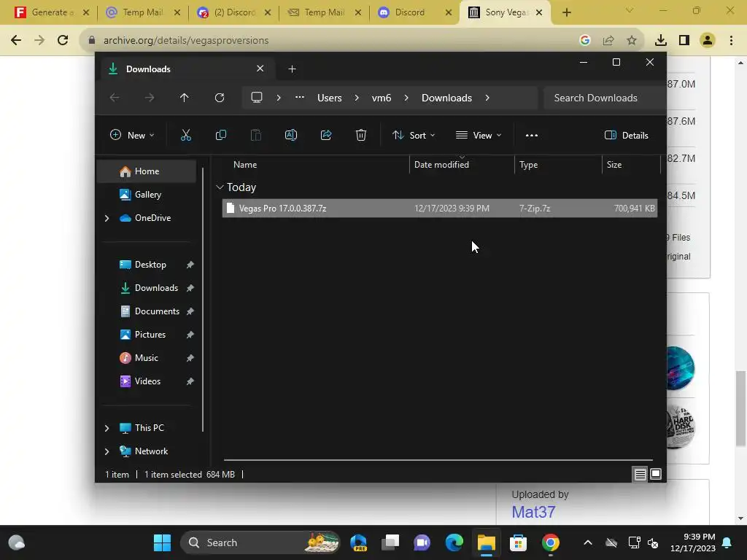Toggle the Details pane button
Screen dimensions: 747x560
click(x=626, y=135)
